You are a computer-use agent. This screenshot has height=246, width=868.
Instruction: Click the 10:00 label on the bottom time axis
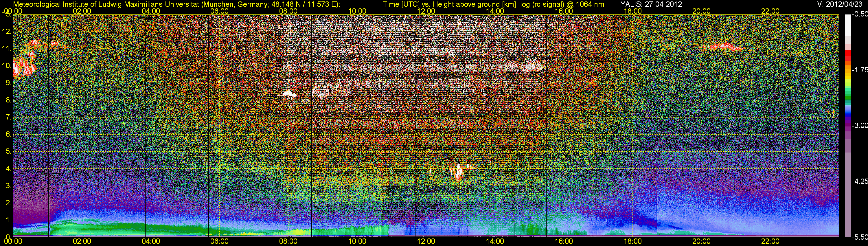pyautogui.click(x=357, y=241)
